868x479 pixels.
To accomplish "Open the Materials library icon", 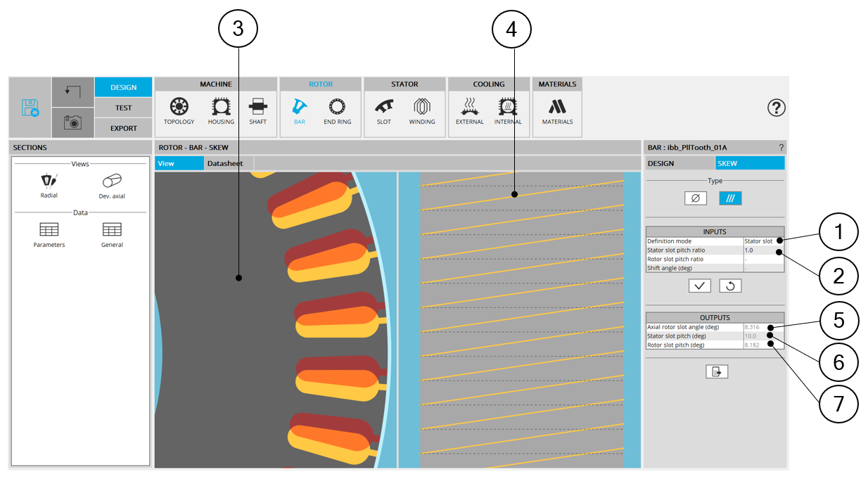I will (x=557, y=110).
